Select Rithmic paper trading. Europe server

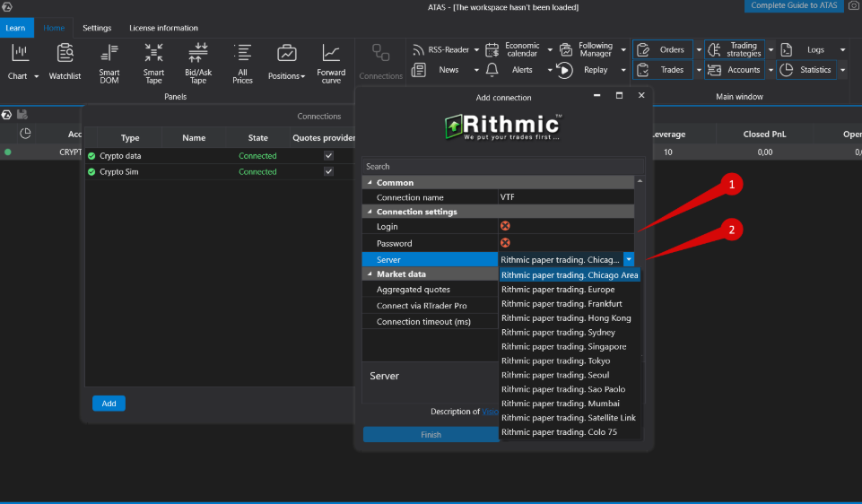(570, 289)
